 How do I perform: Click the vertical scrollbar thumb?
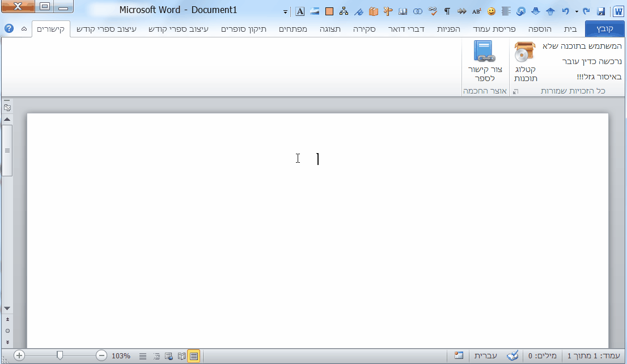[x=7, y=150]
